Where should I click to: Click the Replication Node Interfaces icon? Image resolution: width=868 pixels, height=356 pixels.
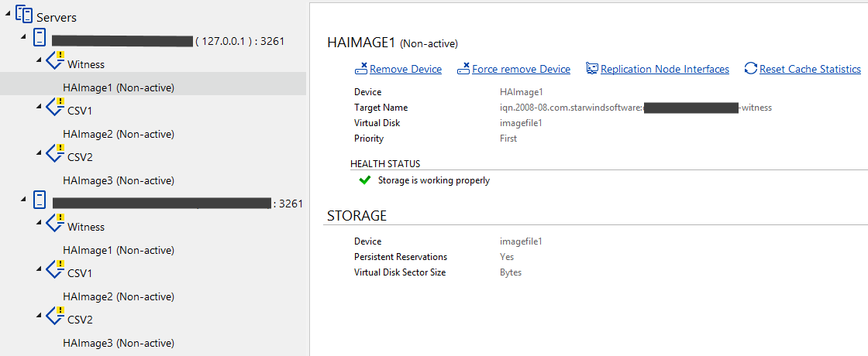(592, 69)
